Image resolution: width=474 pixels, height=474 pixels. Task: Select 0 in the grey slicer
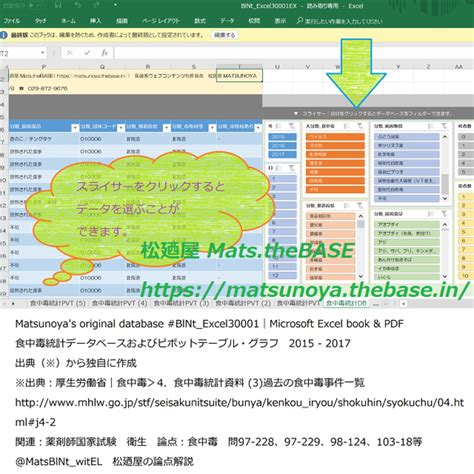click(x=466, y=137)
